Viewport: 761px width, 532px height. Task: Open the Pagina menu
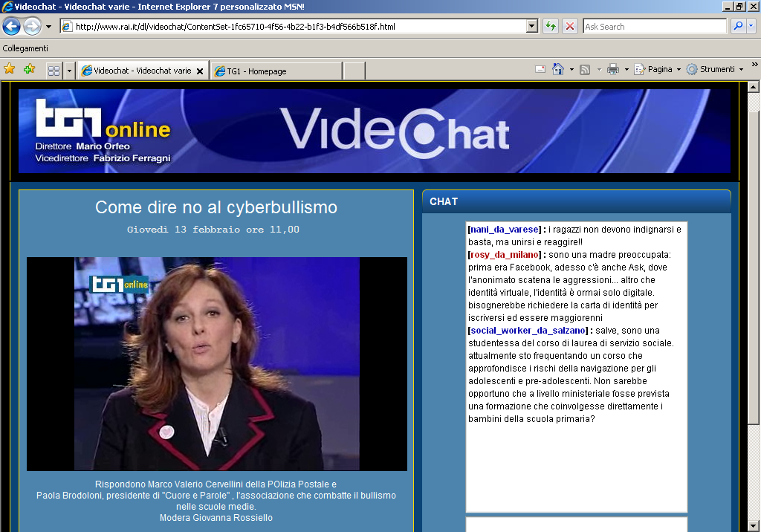658,69
